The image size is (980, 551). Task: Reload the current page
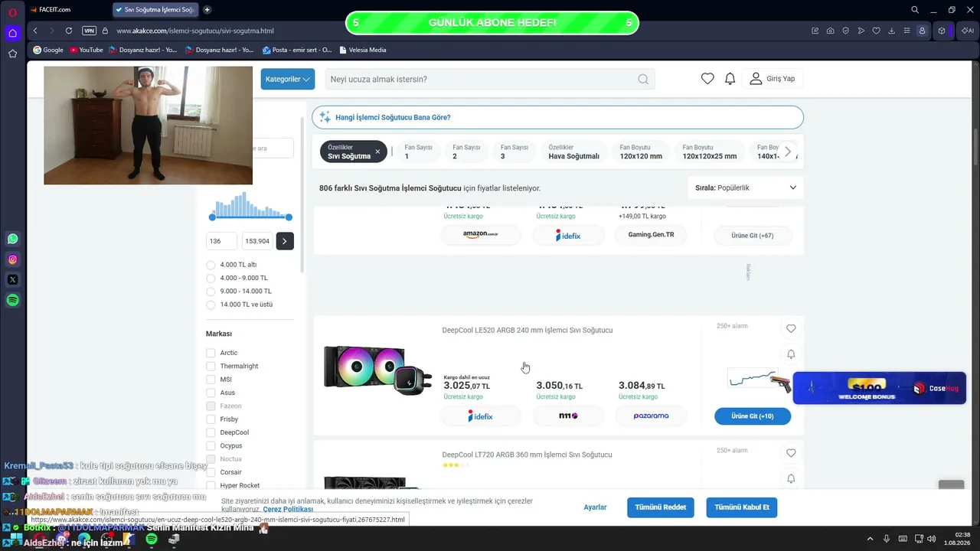[69, 31]
